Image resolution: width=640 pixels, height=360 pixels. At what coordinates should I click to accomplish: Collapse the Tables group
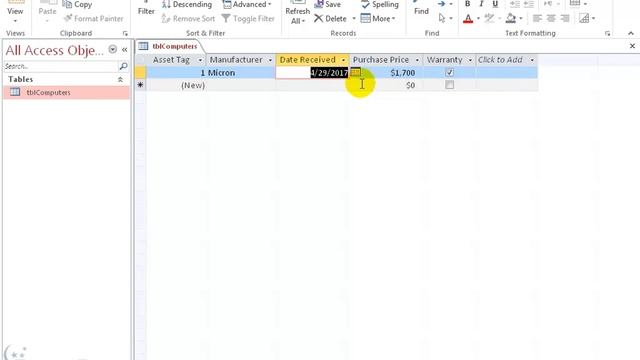tap(120, 79)
